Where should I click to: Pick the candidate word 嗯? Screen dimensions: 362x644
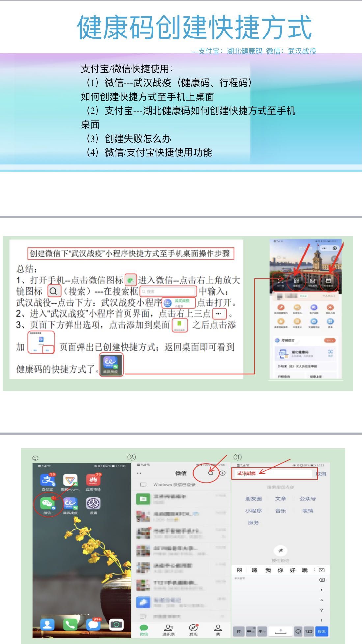(255, 570)
